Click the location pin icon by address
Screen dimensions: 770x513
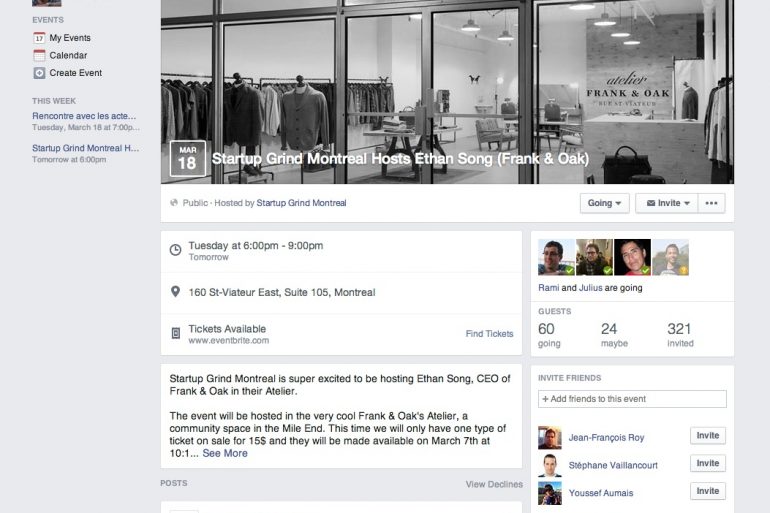tap(175, 292)
